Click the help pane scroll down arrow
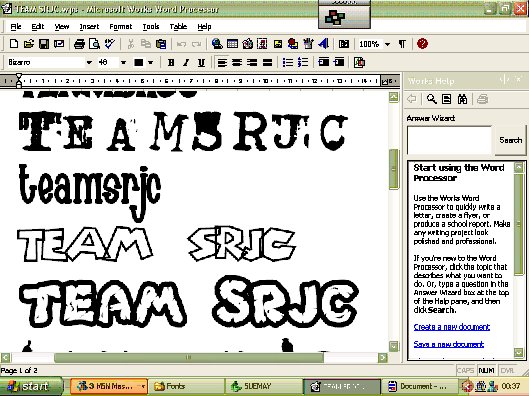529x396 pixels. point(519,353)
